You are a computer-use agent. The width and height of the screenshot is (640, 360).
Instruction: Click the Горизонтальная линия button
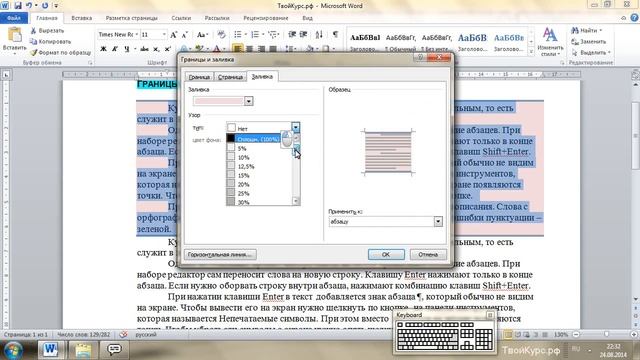pos(220,254)
